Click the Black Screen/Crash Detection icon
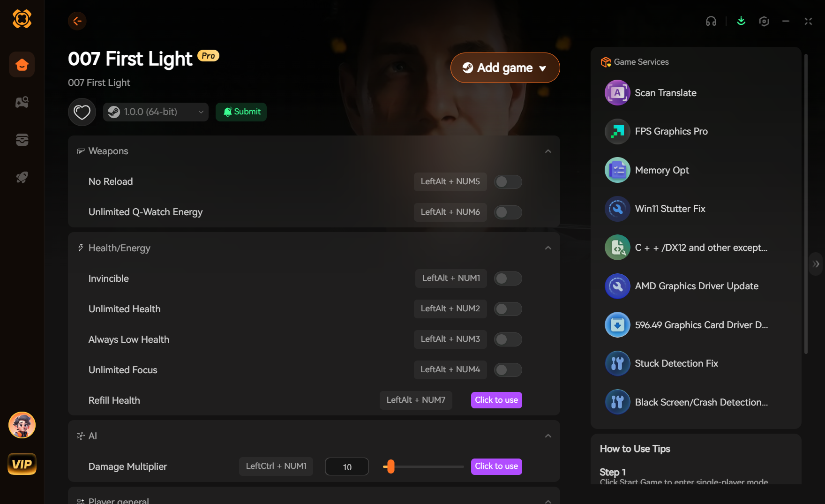Viewport: 825px width, 504px height. (x=617, y=402)
